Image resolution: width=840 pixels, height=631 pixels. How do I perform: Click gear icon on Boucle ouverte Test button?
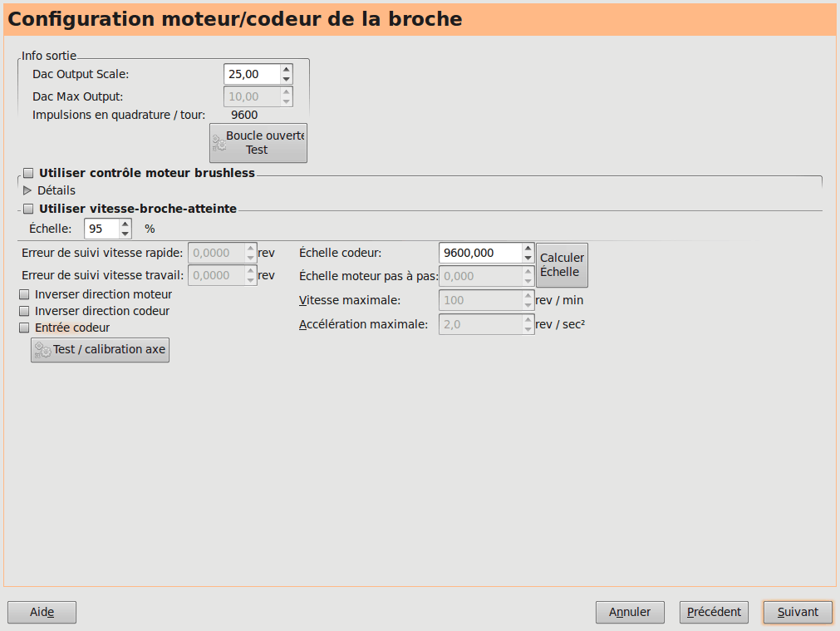point(219,143)
